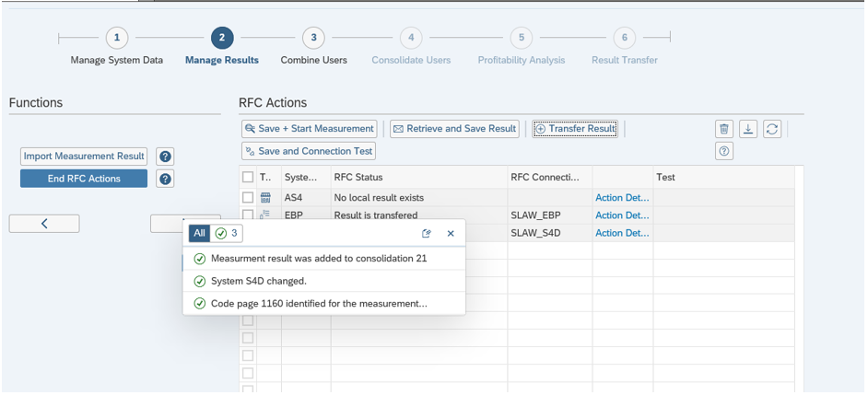Select step 5 Profitability Analysis
Image resolution: width=868 pixels, height=395 pixels.
(x=522, y=38)
